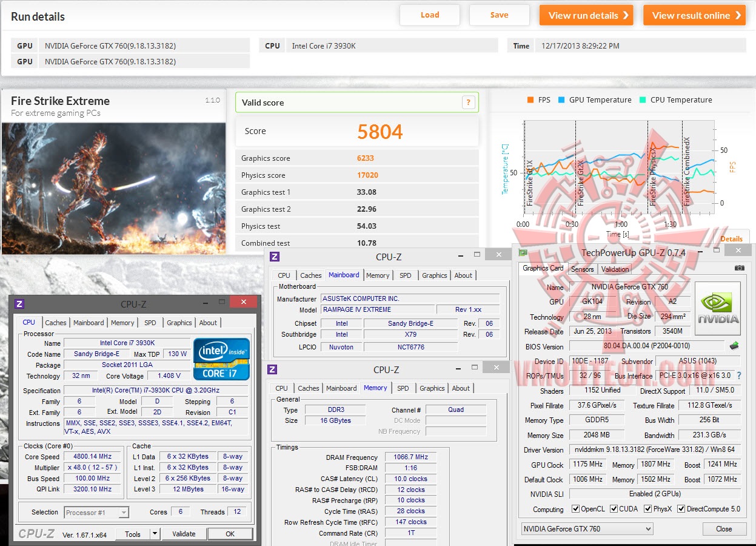Click the Validate button in CPU-Z
This screenshot has height=546, width=756.
pyautogui.click(x=184, y=534)
